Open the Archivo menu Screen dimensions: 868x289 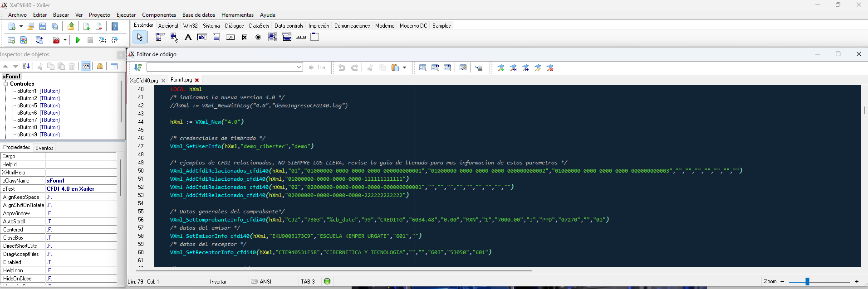pos(17,15)
